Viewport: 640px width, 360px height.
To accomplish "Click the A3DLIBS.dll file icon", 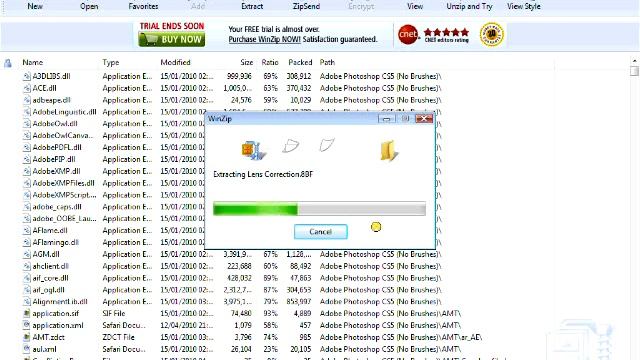I will (27, 76).
